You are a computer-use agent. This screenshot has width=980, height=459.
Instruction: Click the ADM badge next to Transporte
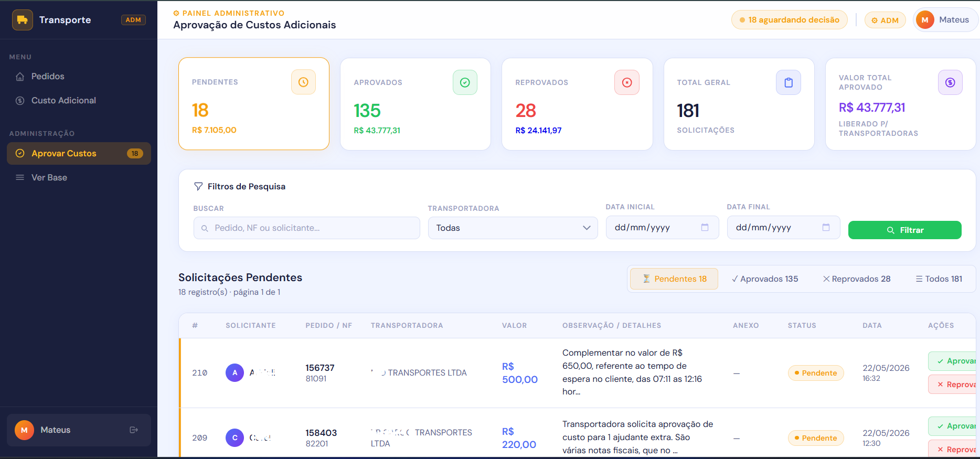pos(133,20)
